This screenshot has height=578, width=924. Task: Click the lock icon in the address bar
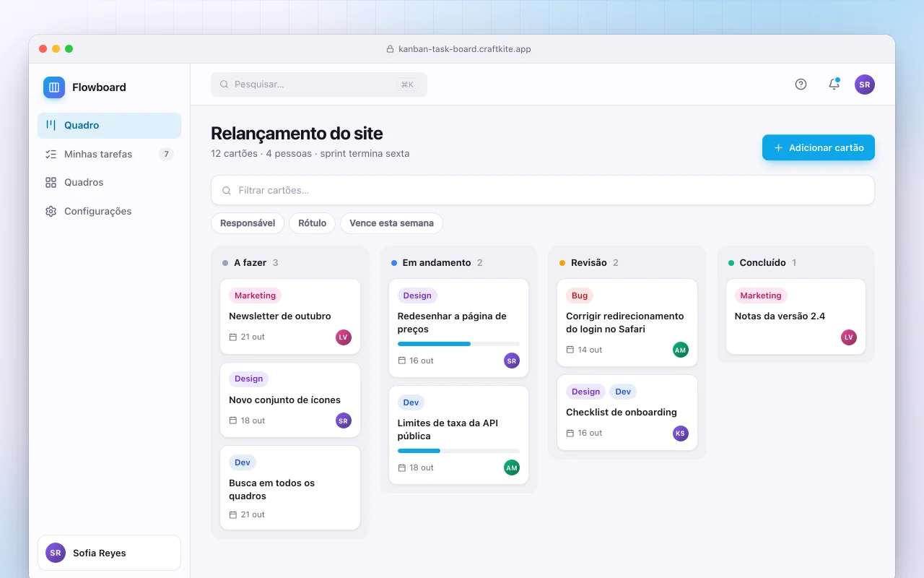(391, 49)
